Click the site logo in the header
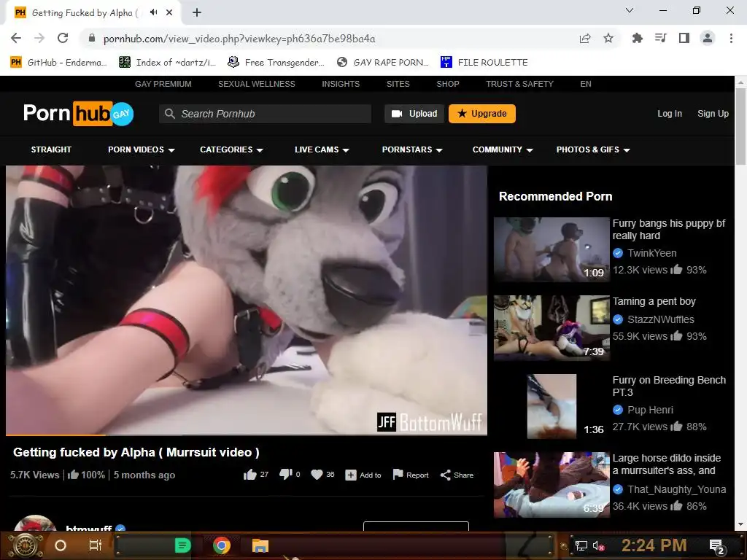The width and height of the screenshot is (747, 560). [x=79, y=113]
